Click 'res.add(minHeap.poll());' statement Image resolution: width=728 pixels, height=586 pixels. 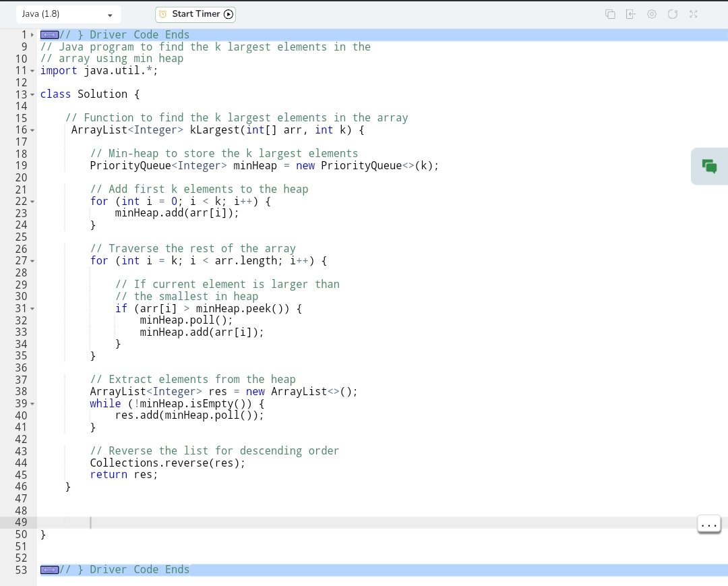tap(189, 415)
